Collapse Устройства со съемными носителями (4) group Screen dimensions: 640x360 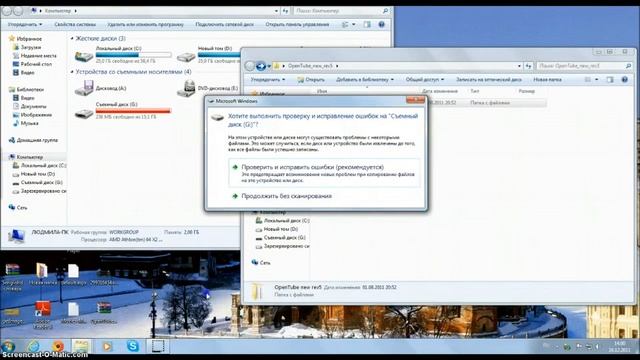(72, 72)
